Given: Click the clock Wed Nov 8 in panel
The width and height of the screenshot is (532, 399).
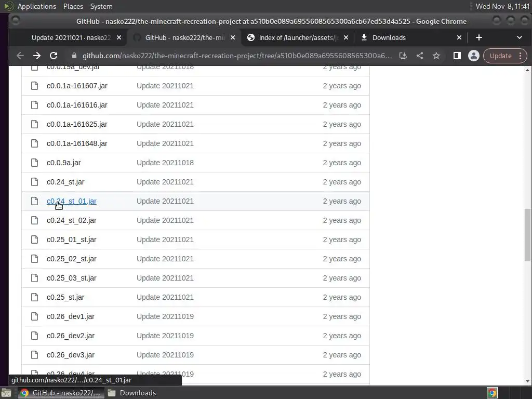Looking at the screenshot, I should (502, 6).
